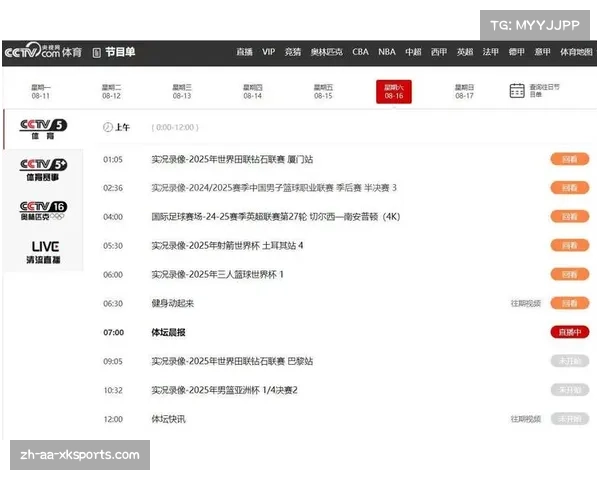The height and width of the screenshot is (480, 600).
Task: Click 未开始 button for 09:05 巴黎站
Action: (x=570, y=361)
